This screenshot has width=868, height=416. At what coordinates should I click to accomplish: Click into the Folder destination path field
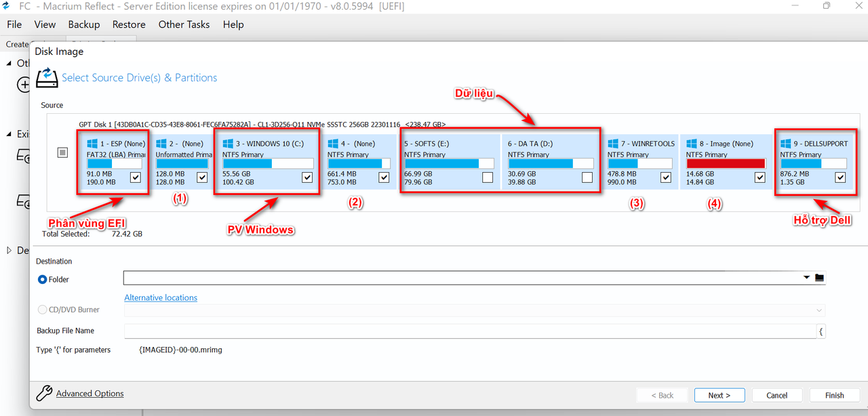coord(462,278)
